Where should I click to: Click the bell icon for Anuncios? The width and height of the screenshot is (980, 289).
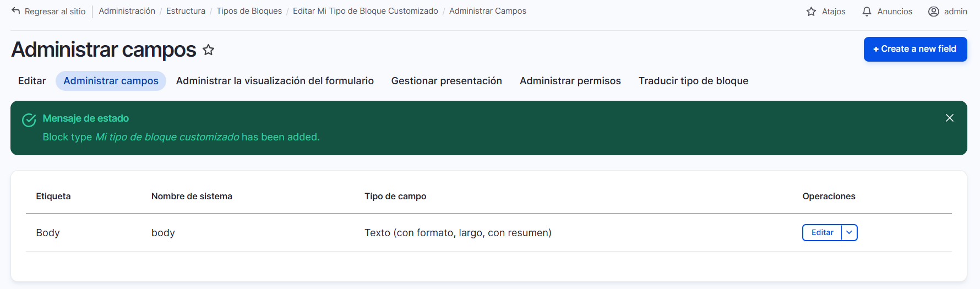(x=867, y=12)
